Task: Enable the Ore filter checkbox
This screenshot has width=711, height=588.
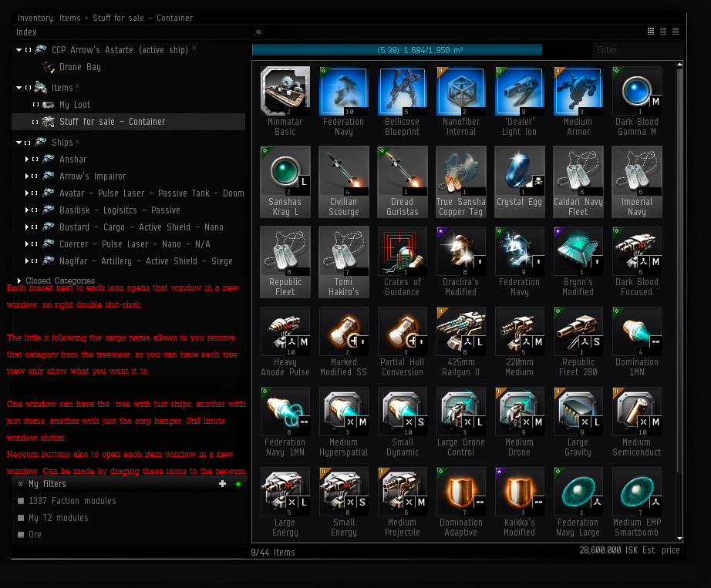Action: 20,535
